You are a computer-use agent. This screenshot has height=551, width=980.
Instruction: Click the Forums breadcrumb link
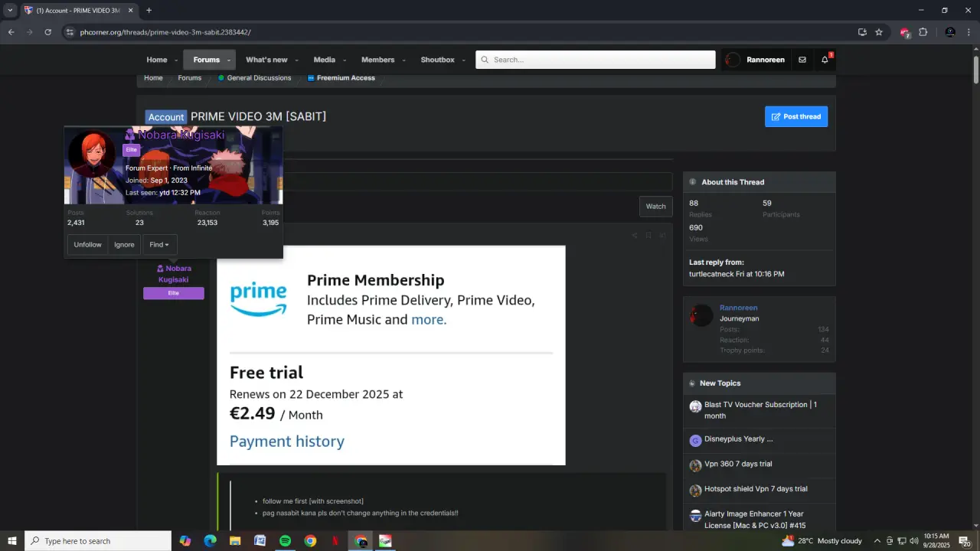pos(190,78)
